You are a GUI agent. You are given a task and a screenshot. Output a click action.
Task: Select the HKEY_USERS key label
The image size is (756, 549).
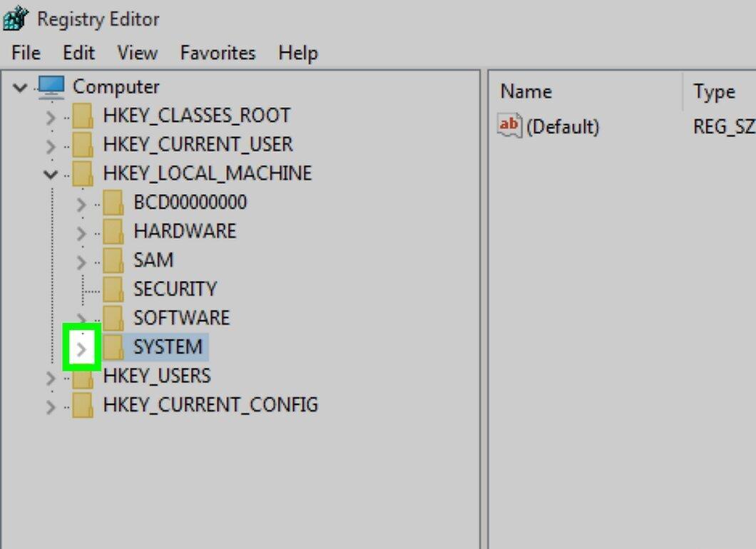pyautogui.click(x=157, y=376)
